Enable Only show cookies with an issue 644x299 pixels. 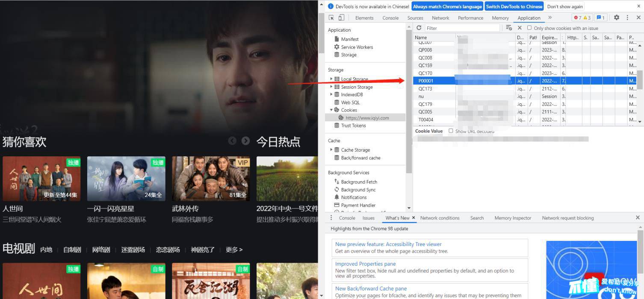pos(529,28)
